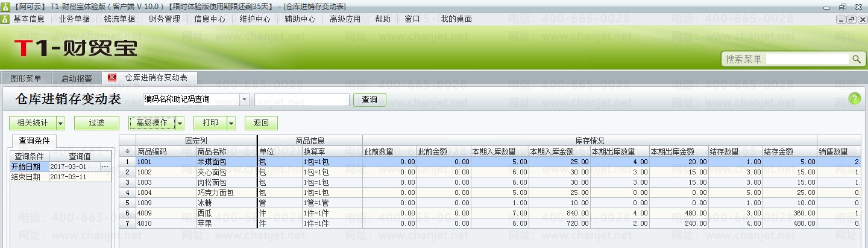Select the 米琪面包 product name cell
The width and height of the screenshot is (868, 248).
click(x=227, y=162)
